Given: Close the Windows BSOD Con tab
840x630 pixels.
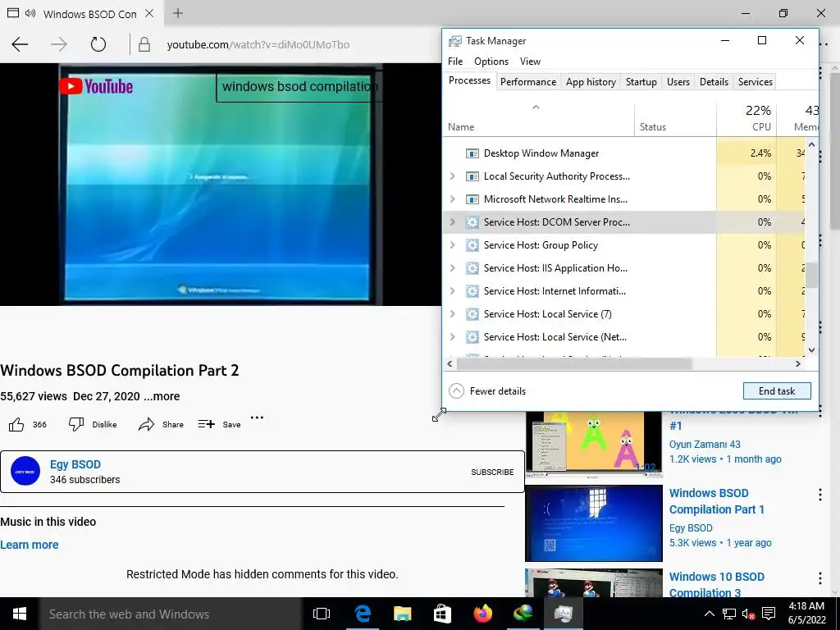Looking at the screenshot, I should 149,13.
